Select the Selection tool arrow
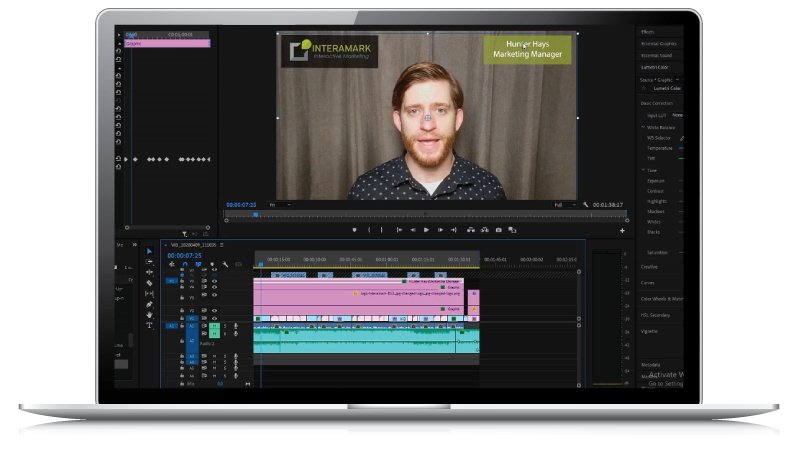800x453 pixels. (x=149, y=251)
